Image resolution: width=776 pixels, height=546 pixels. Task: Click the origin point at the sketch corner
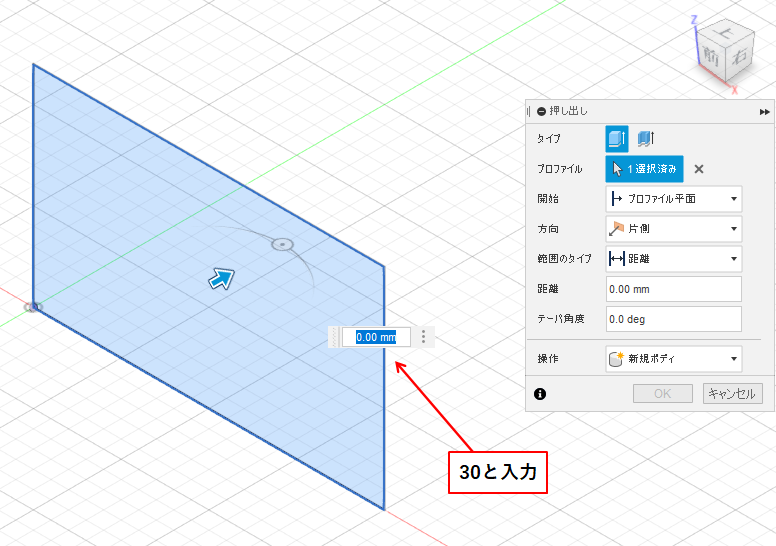point(33,307)
